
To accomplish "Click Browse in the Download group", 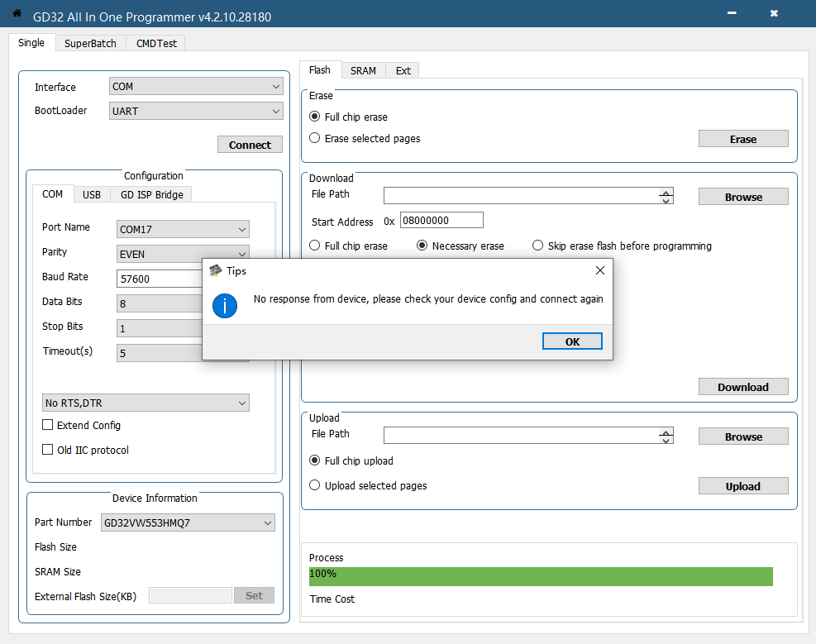I will (x=743, y=197).
